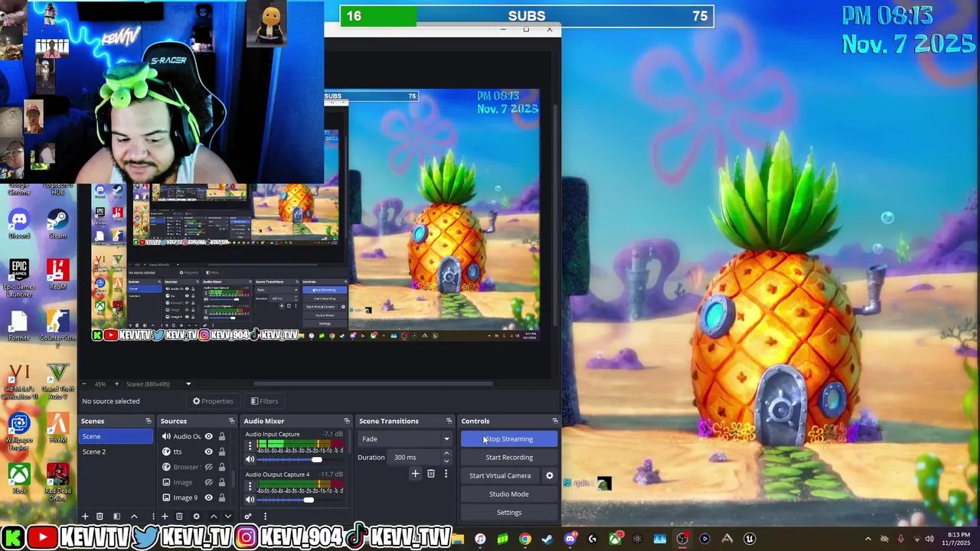This screenshot has width=980, height=551.
Task: Show the hidden Image source
Action: (208, 482)
